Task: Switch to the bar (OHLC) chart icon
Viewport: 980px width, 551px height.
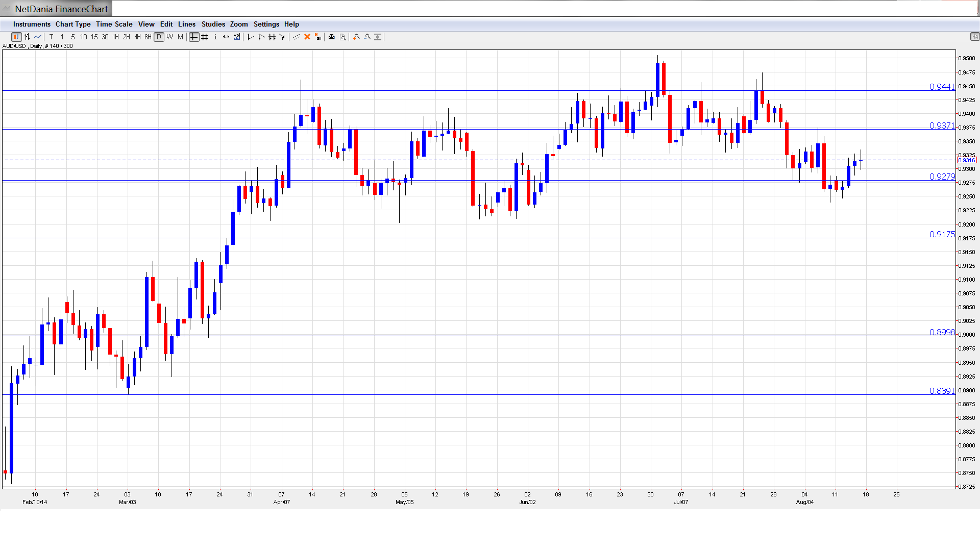Action: tap(27, 37)
